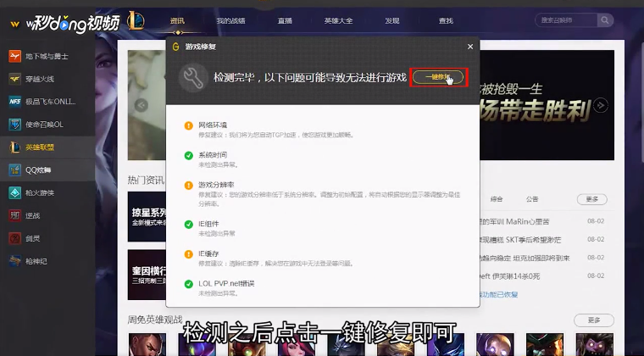Switch to 查找 tab
This screenshot has width=644, height=356.
pyautogui.click(x=446, y=20)
